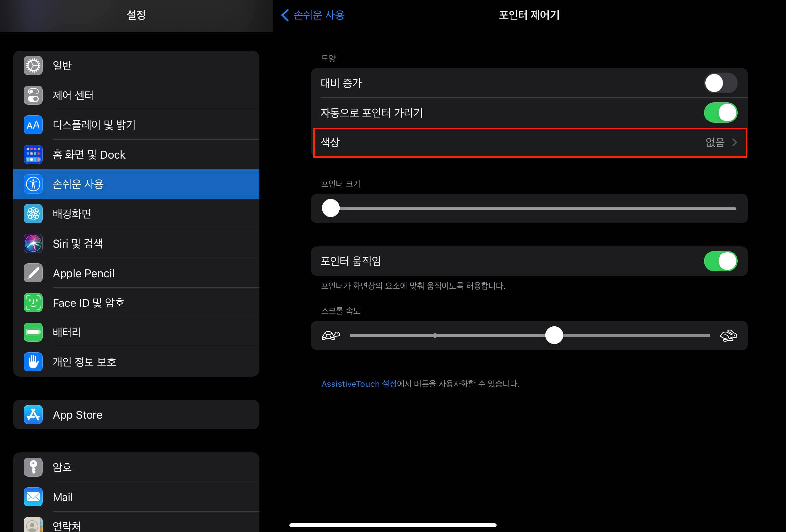Enable the 대비 증가 toggle
This screenshot has width=786, height=532.
tap(720, 83)
